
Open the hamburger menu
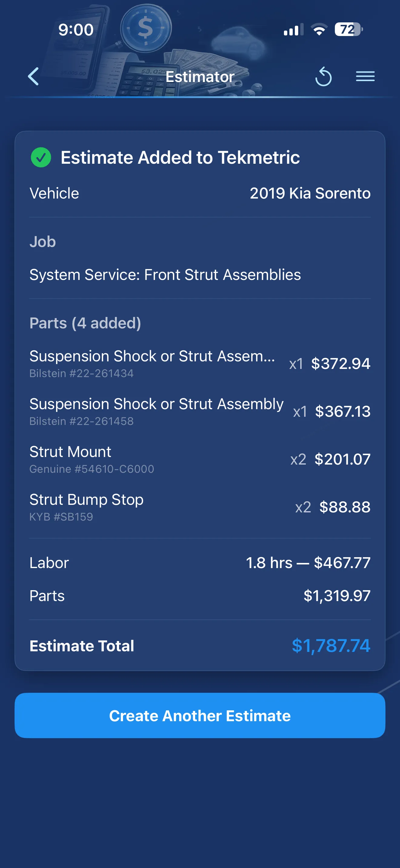coord(365,77)
